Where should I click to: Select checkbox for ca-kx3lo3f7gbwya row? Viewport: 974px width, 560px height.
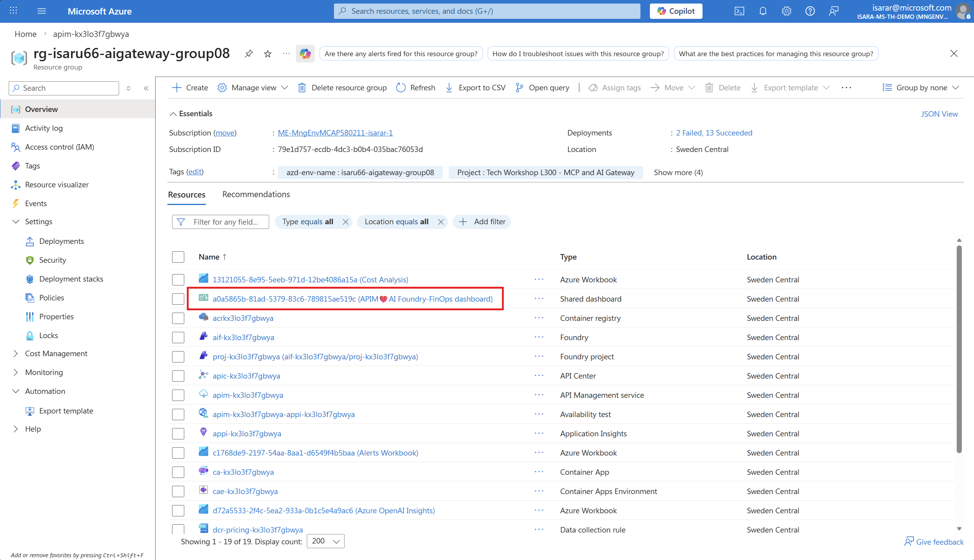[x=178, y=472]
